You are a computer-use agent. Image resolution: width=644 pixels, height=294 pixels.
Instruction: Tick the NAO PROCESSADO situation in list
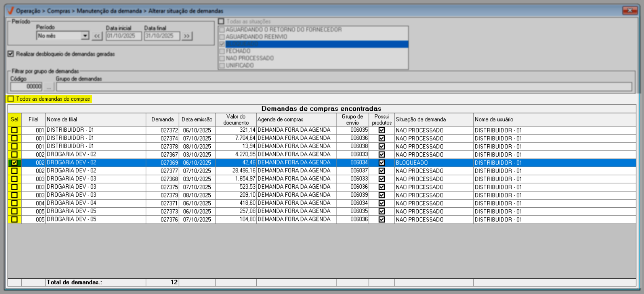pyautogui.click(x=222, y=58)
